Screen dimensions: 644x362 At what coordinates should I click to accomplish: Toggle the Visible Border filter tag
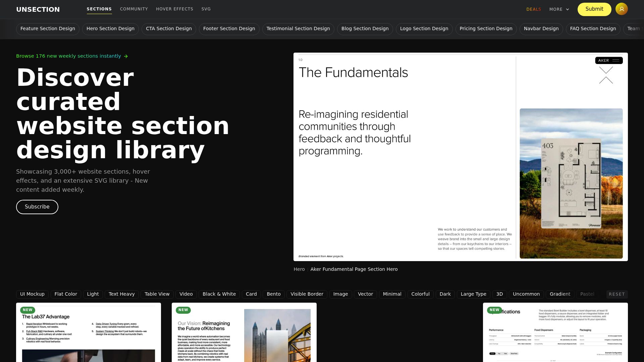pos(307,294)
